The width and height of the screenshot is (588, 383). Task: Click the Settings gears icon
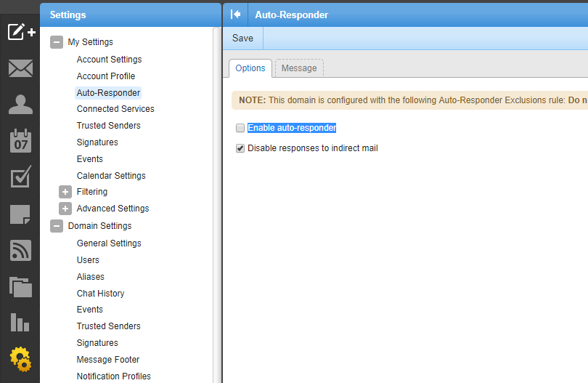20,359
